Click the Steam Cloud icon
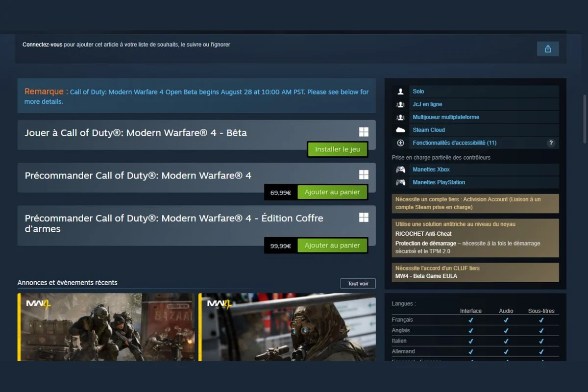The width and height of the screenshot is (588, 392). tap(401, 130)
